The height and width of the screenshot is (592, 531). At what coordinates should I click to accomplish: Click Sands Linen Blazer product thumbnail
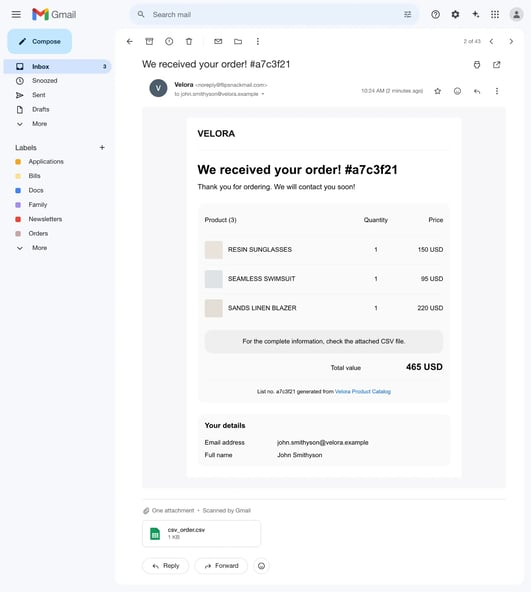click(x=213, y=308)
